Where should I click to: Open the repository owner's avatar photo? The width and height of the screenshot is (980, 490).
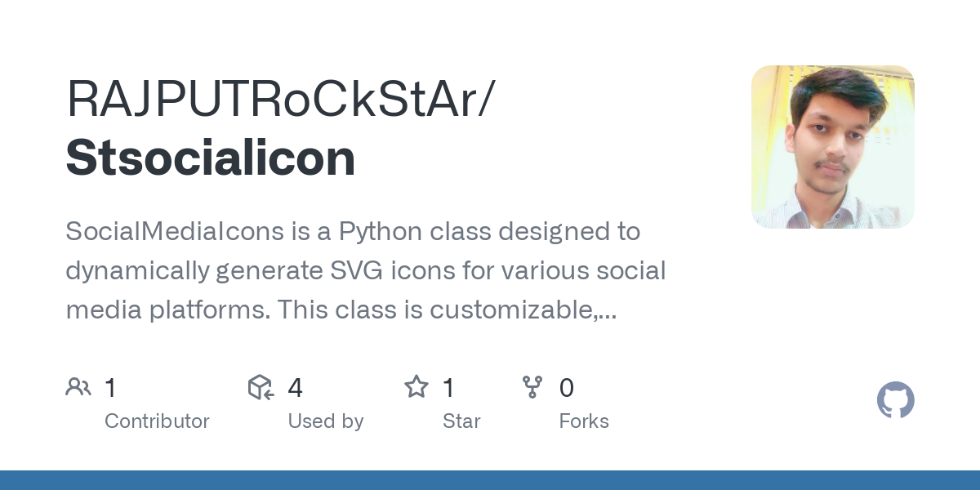pyautogui.click(x=832, y=147)
